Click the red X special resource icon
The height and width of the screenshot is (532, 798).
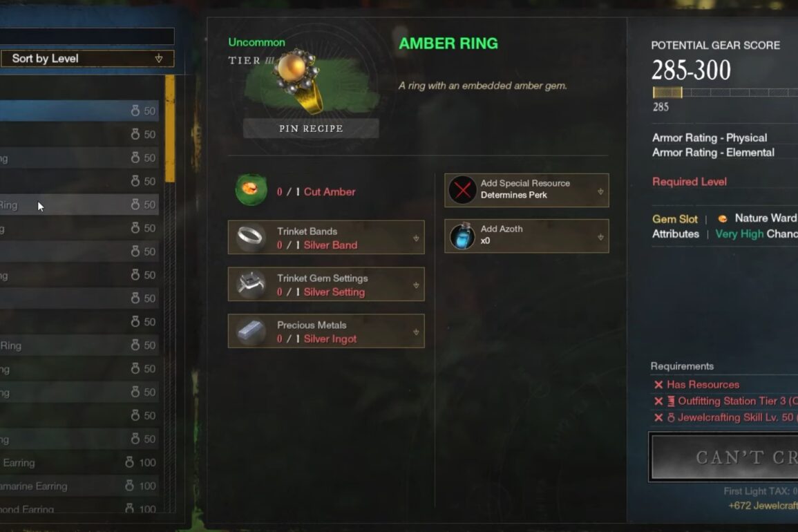point(462,190)
